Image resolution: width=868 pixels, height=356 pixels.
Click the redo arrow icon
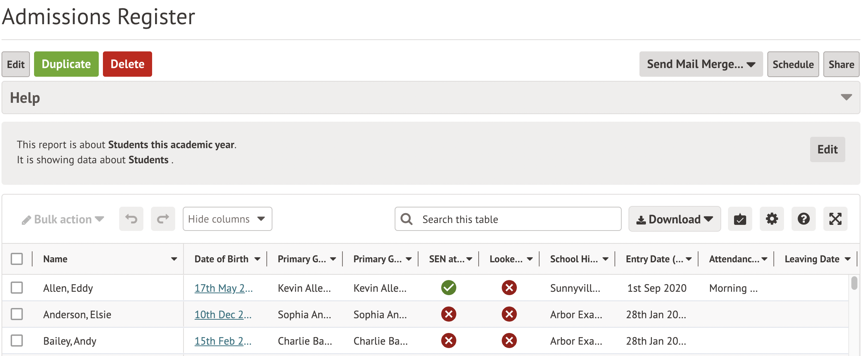click(163, 219)
